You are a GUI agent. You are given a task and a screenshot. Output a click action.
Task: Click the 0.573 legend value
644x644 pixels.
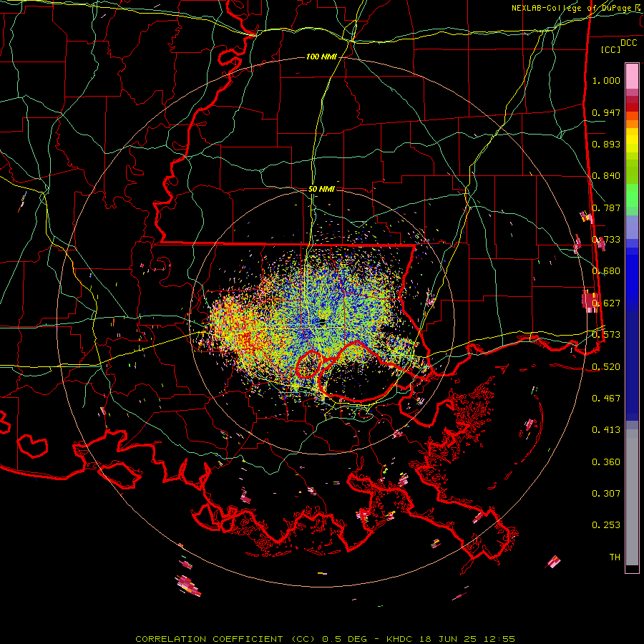tap(606, 334)
